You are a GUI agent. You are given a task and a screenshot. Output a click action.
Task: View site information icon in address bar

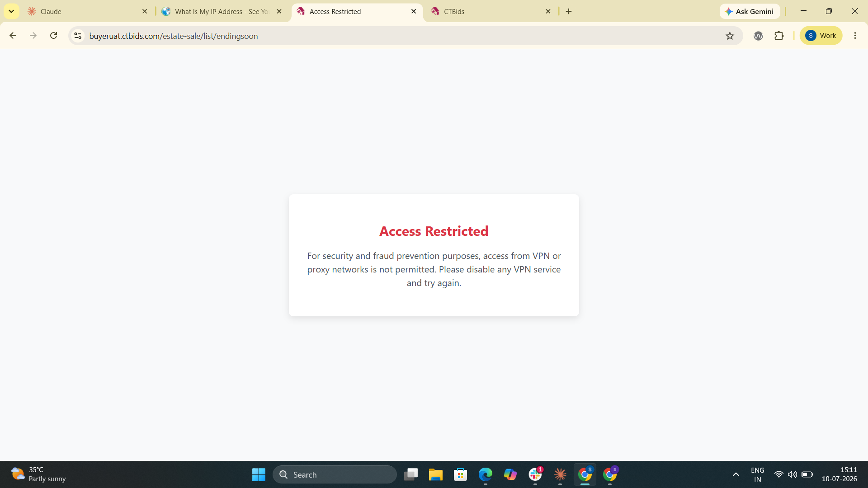(78, 36)
